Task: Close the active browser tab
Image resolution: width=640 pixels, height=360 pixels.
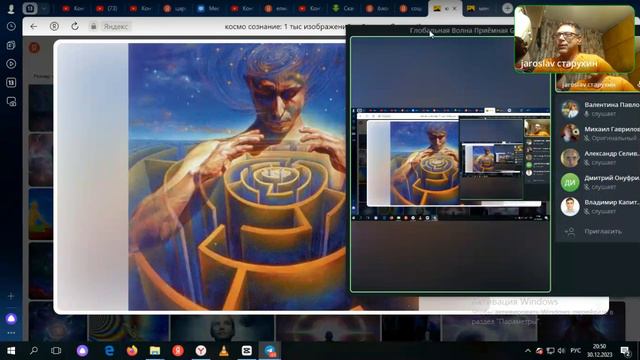Action: (454, 9)
